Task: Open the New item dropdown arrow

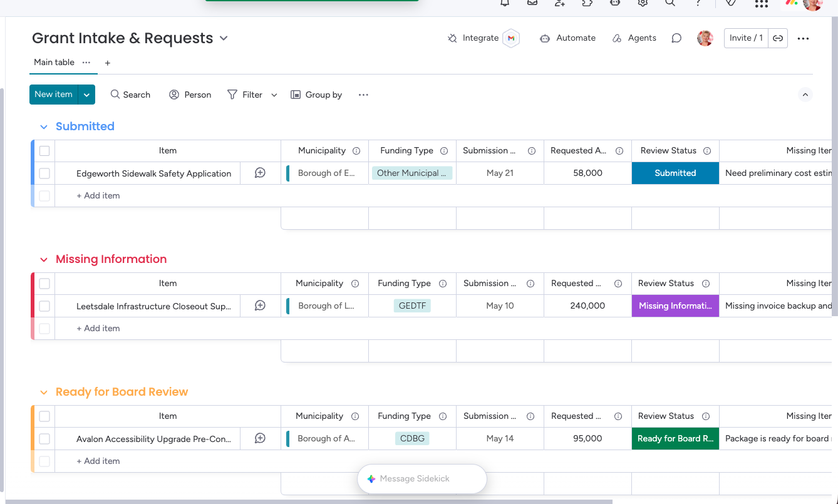Action: click(86, 95)
